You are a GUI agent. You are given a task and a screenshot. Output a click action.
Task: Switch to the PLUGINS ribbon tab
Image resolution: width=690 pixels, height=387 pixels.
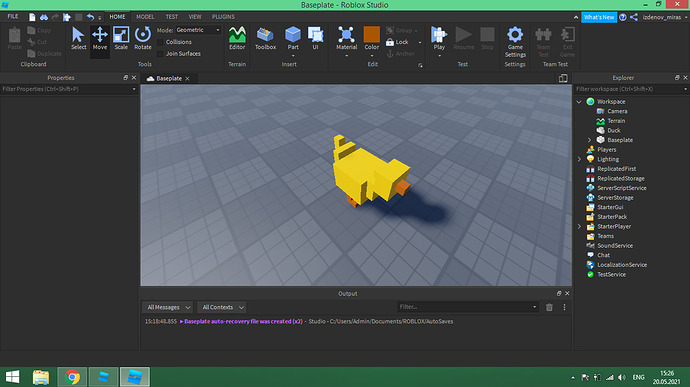click(x=223, y=17)
